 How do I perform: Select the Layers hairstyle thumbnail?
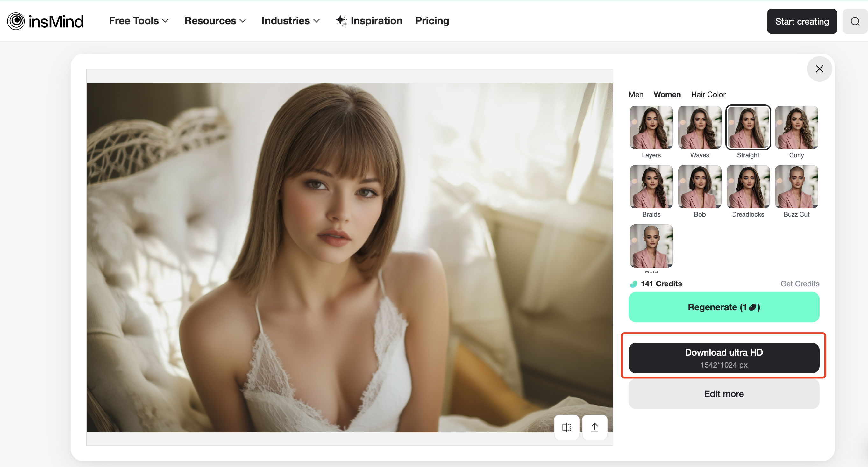coord(651,127)
